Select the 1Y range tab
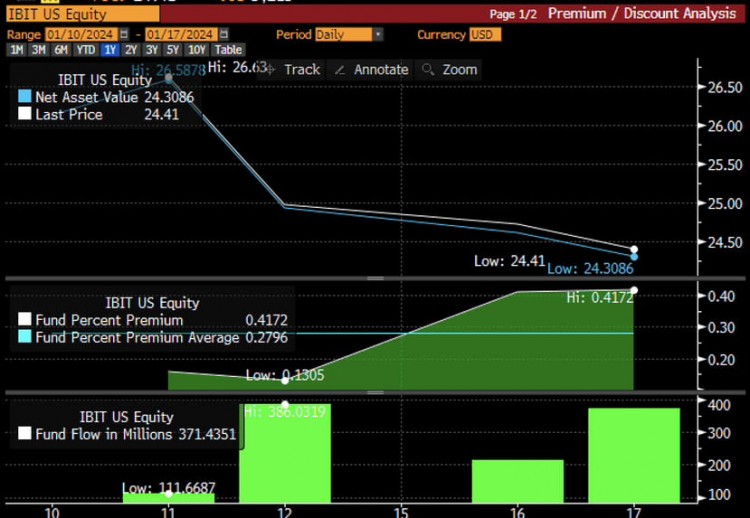Image resolution: width=750 pixels, height=518 pixels. 110,50
